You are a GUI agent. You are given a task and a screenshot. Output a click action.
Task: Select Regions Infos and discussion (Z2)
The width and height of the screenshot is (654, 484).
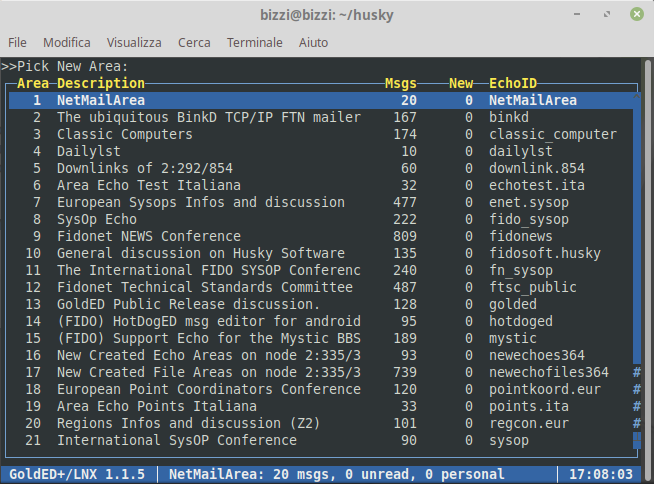point(189,424)
